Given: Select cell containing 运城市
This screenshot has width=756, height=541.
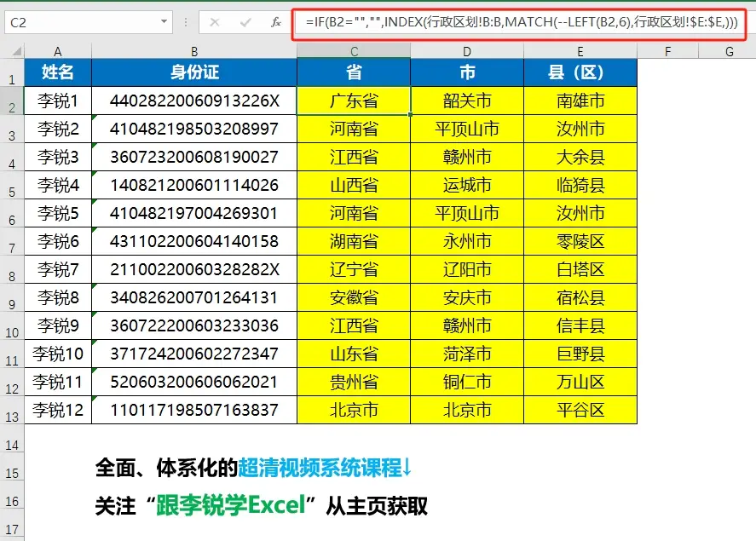Looking at the screenshot, I should [x=467, y=185].
